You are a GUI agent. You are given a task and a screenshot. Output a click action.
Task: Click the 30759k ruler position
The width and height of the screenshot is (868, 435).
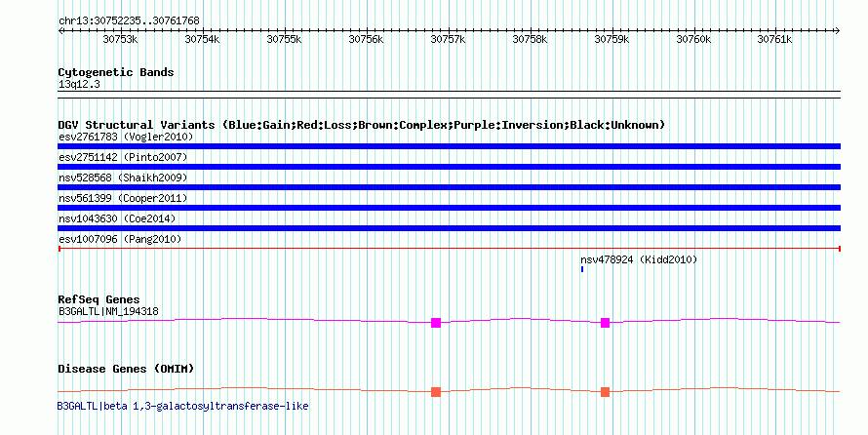[612, 39]
